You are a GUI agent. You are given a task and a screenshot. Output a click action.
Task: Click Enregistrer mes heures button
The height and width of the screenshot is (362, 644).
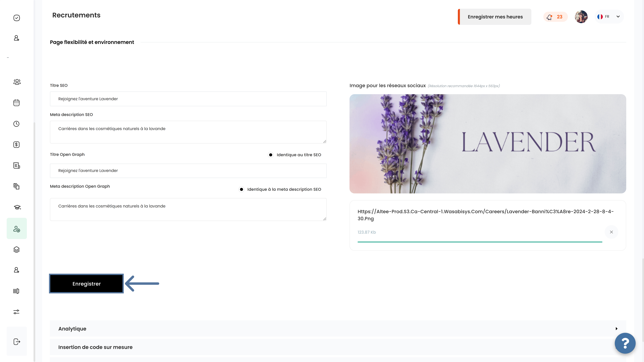point(494,17)
